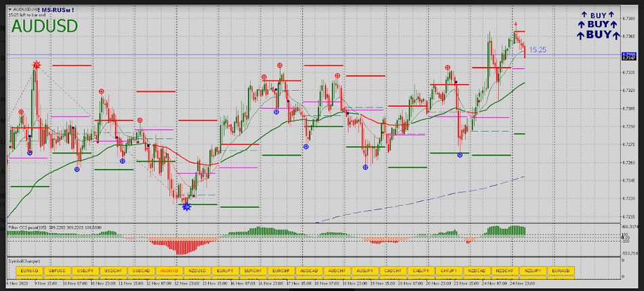Click the current price label on price axis

coord(630,60)
